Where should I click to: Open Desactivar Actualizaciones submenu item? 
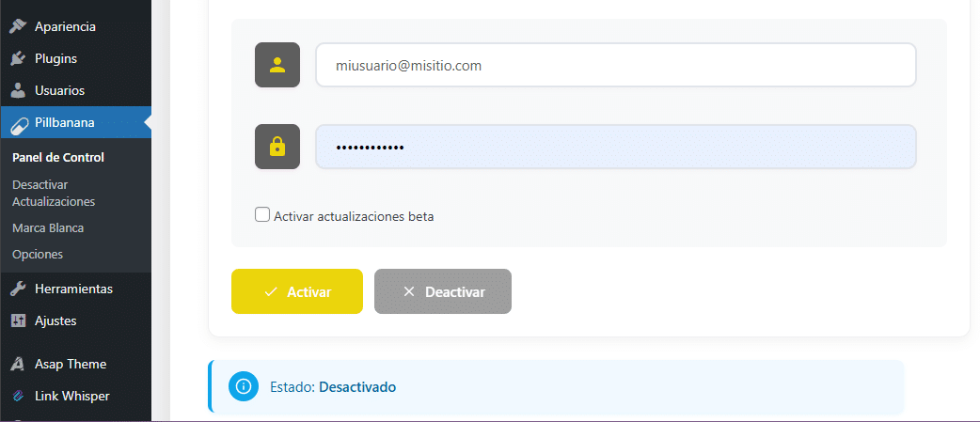[54, 193]
